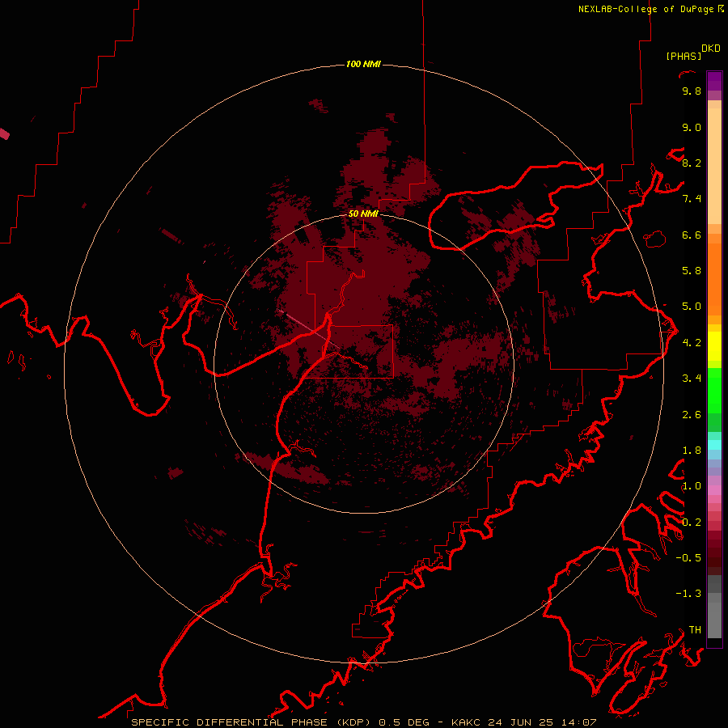Click the 0.5 DEG elevation angle text
Image resolution: width=728 pixels, height=728 pixels.
(404, 722)
